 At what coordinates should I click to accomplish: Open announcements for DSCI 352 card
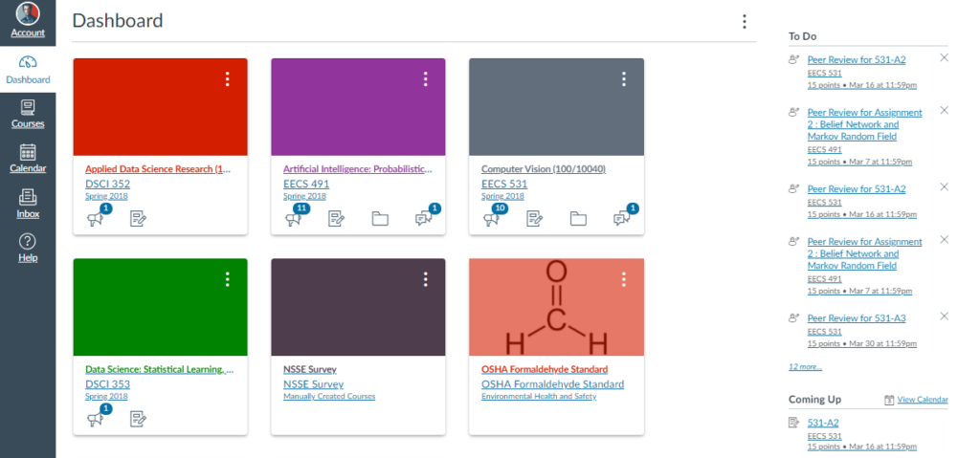click(x=95, y=219)
